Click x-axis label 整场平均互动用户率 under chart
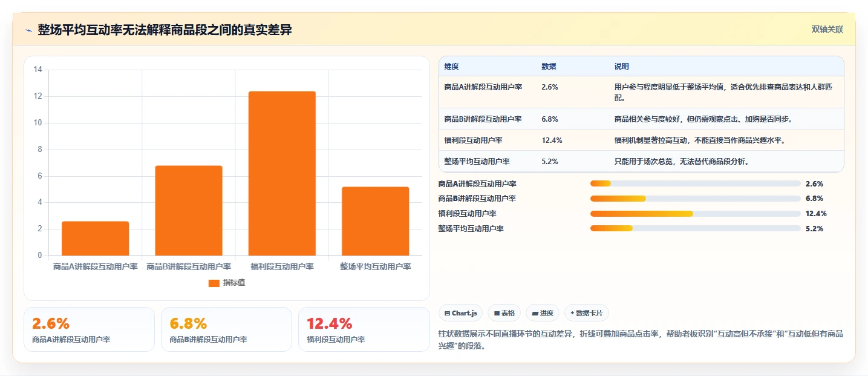Screen dimensions: 868x376 pyautogui.click(x=376, y=266)
